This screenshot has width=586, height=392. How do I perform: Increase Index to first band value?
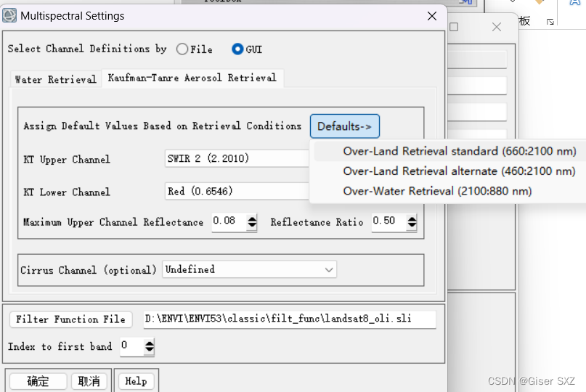pyautogui.click(x=150, y=343)
